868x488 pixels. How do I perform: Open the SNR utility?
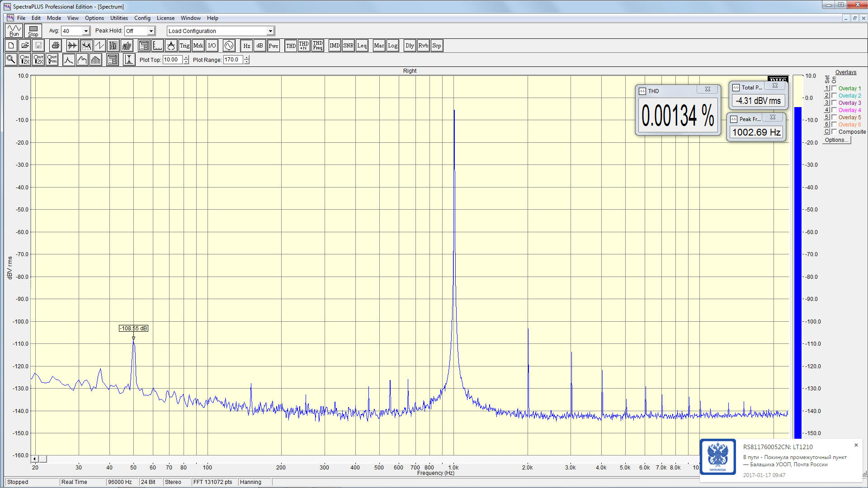[348, 46]
